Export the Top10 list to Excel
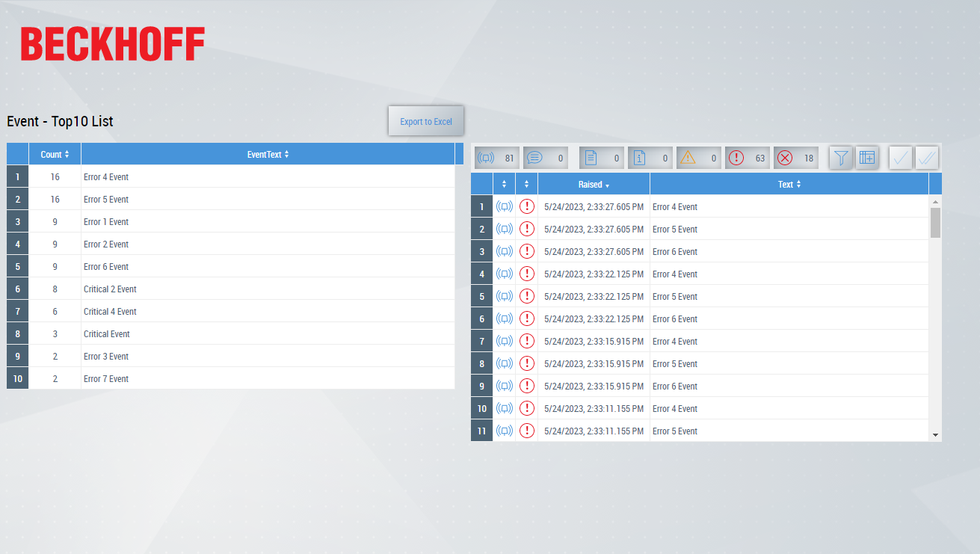Viewport: 980px width, 554px height. click(426, 121)
